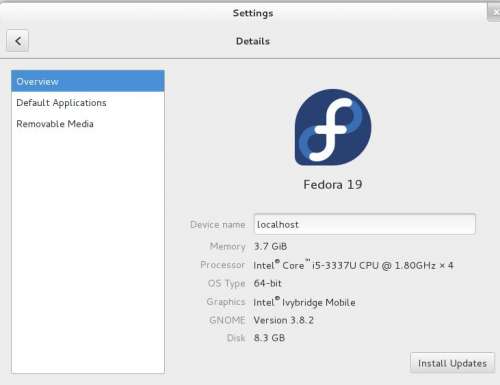Image resolution: width=500 pixels, height=385 pixels.
Task: Click the Processor label
Action: tap(223, 265)
